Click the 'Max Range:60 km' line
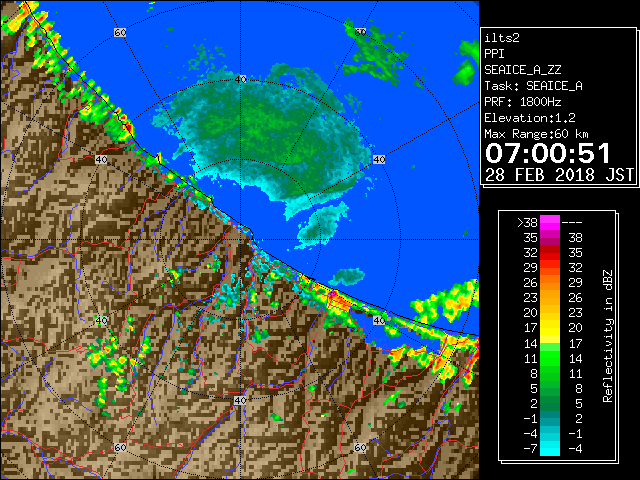This screenshot has height=480, width=640. [x=536, y=134]
